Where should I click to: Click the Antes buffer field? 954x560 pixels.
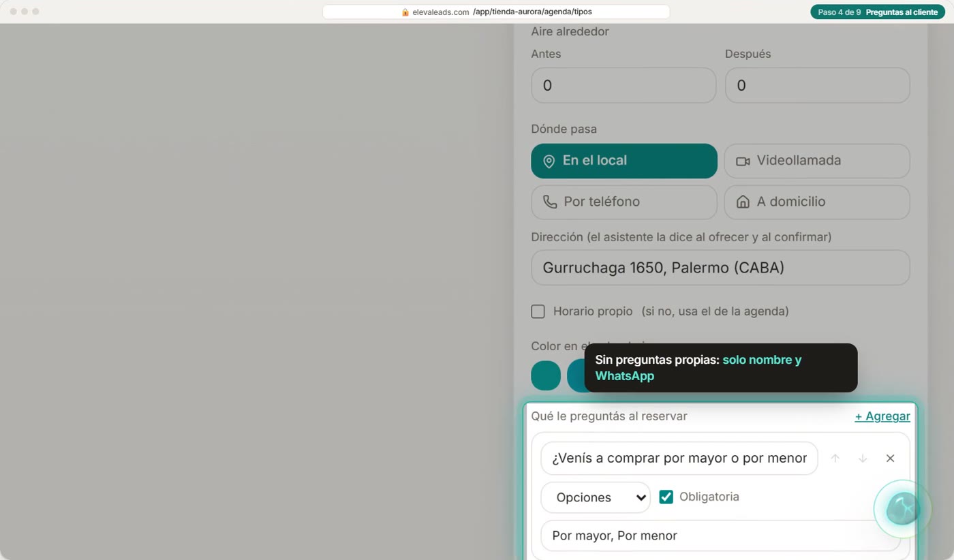point(624,85)
